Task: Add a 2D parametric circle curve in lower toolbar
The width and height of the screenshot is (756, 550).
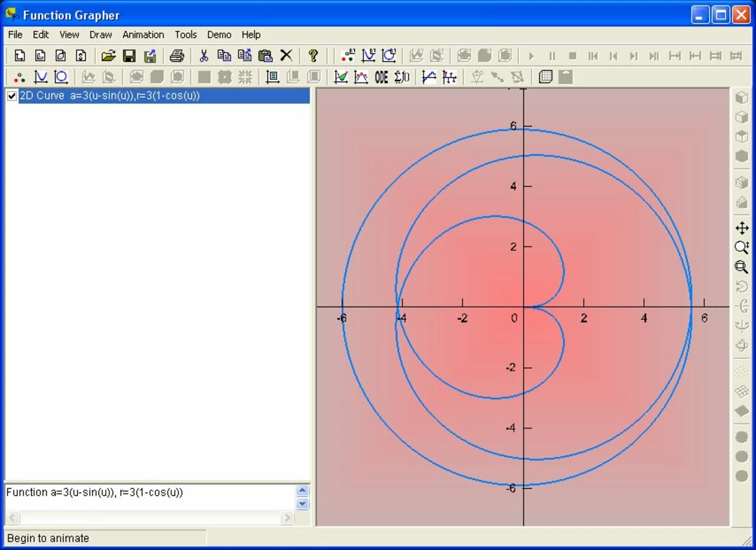Action: tap(60, 77)
